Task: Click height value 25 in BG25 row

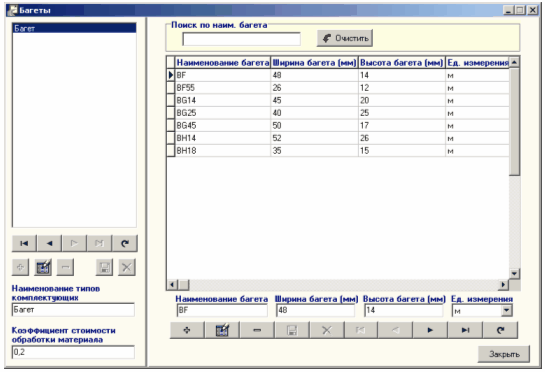Action: [402, 113]
